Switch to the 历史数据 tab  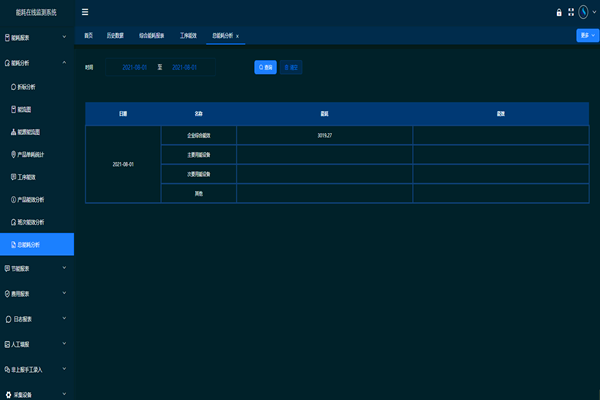click(118, 35)
